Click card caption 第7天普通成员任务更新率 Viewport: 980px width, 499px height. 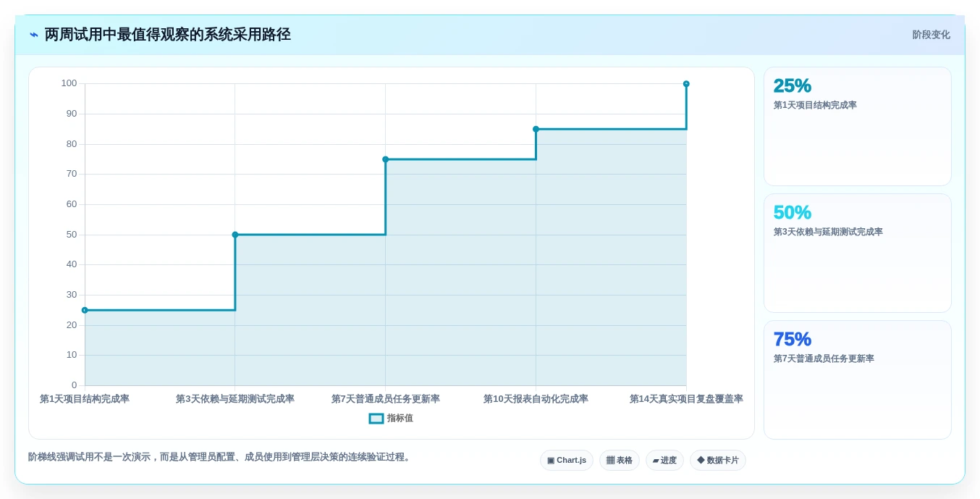click(824, 358)
